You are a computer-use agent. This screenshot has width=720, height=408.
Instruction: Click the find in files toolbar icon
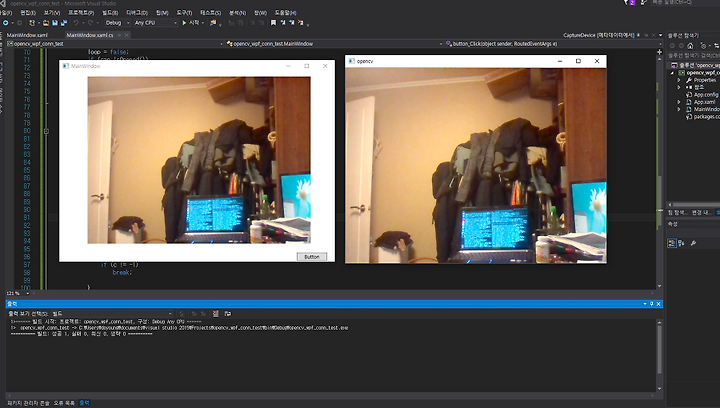[x=213, y=22]
